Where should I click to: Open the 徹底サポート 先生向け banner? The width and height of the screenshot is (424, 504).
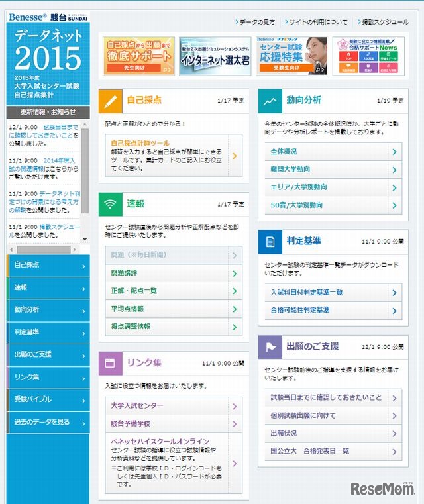[x=138, y=56]
